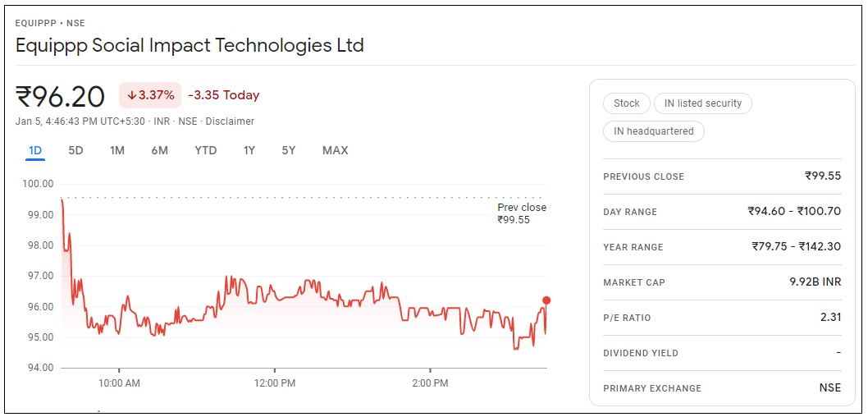Click the Prev close ₹99.55 chart label
The width and height of the screenshot is (868, 417).
(x=522, y=213)
